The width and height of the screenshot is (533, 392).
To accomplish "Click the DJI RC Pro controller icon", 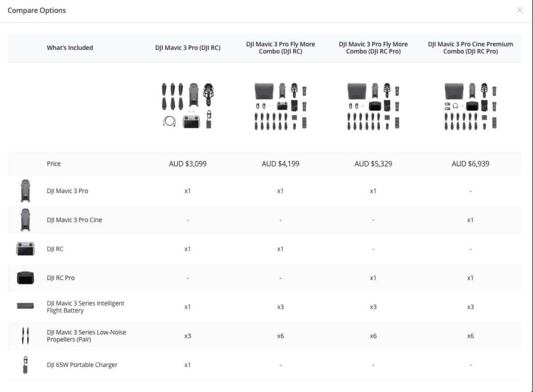I will click(x=25, y=278).
